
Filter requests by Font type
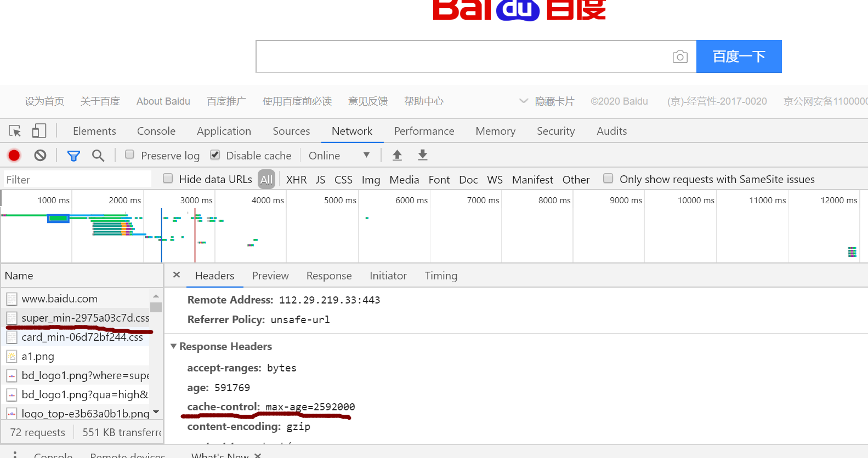tap(439, 180)
